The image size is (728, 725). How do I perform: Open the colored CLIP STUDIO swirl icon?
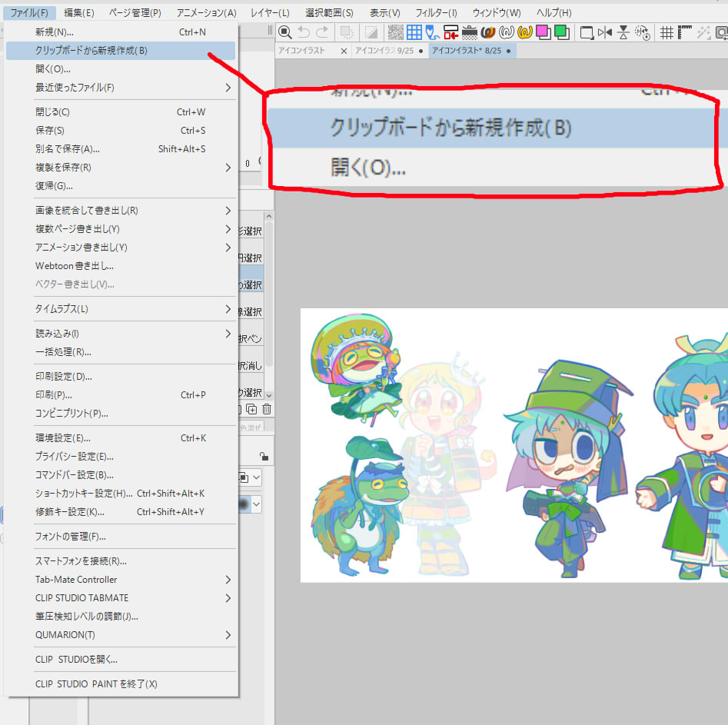488,32
